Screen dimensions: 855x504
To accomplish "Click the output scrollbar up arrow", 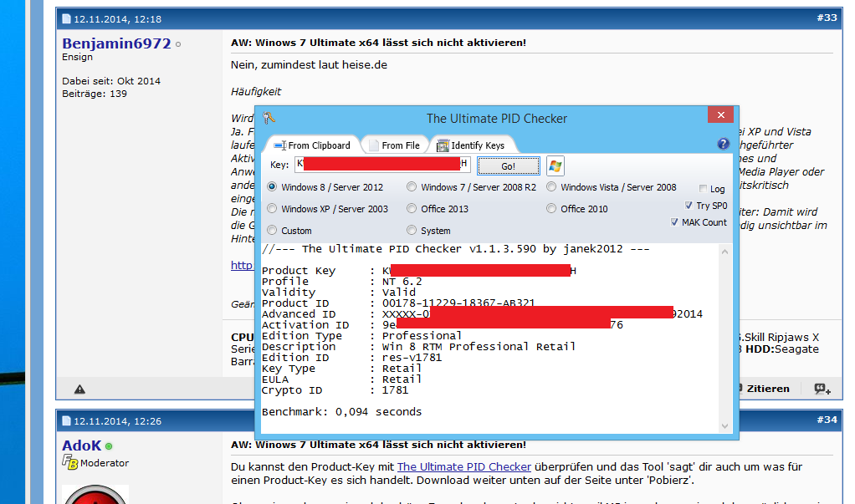I will pyautogui.click(x=724, y=252).
